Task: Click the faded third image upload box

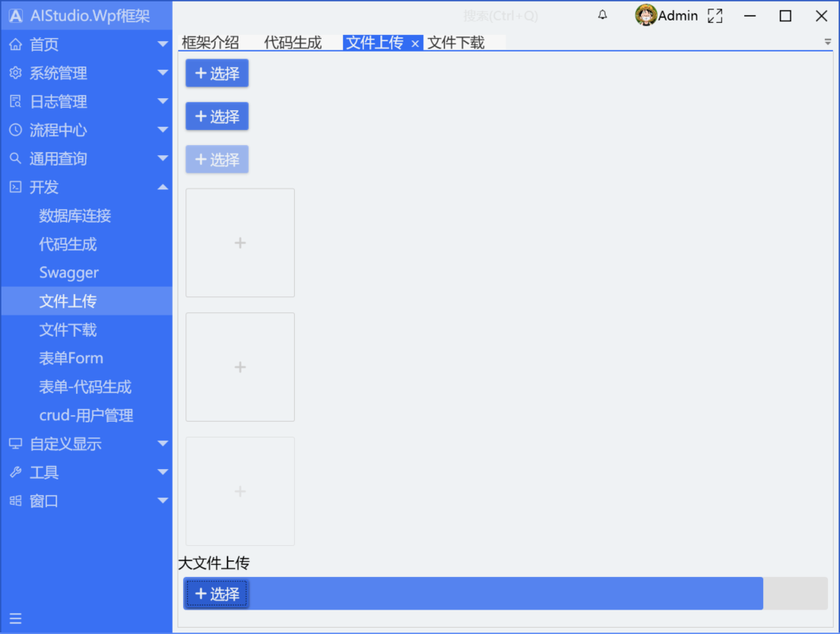Action: tap(240, 491)
